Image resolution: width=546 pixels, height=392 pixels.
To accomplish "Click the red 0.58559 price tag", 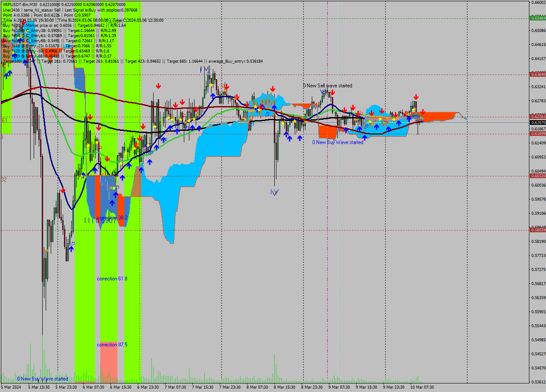I will [537, 230].
